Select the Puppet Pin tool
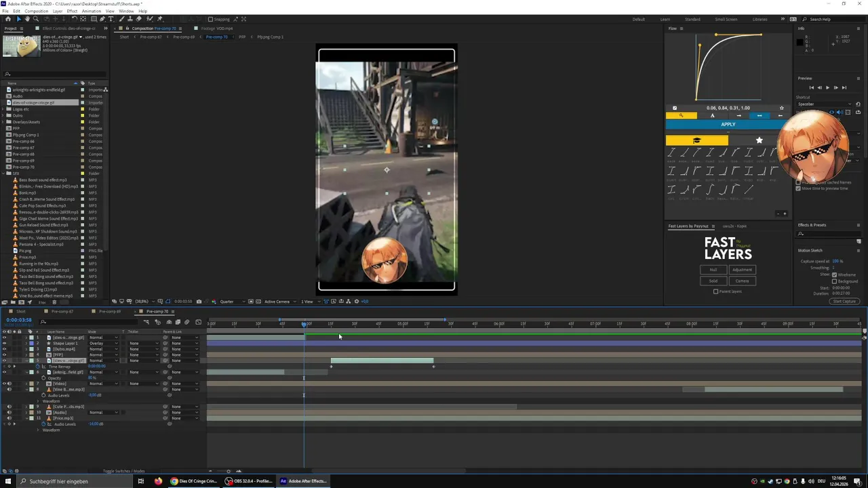Viewport: 868px width, 488px height. pyautogui.click(x=159, y=19)
